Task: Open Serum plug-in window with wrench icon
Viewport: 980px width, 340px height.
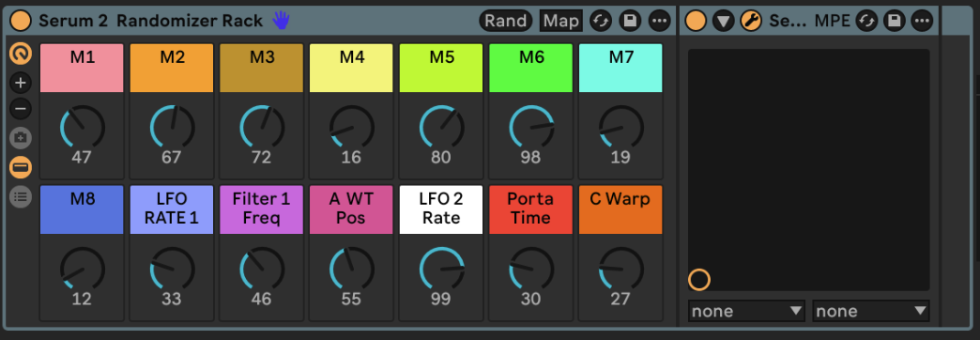Action: [x=751, y=22]
